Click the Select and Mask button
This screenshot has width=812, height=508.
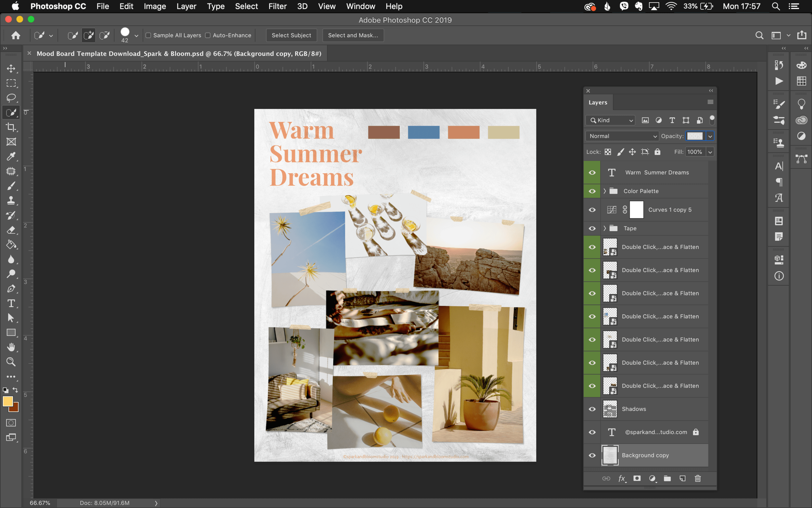click(x=353, y=35)
